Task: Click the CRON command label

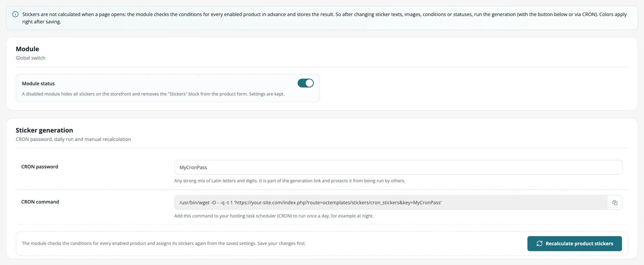Action: (40, 202)
